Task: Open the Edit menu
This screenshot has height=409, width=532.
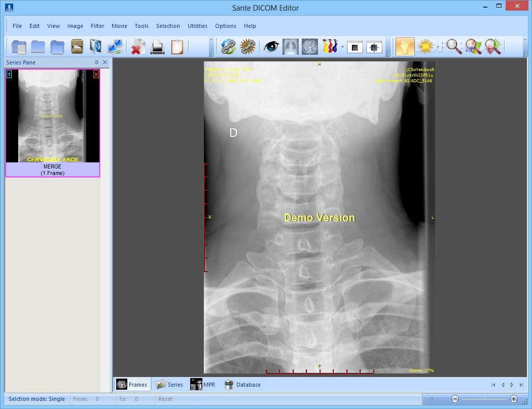Action: click(x=34, y=26)
